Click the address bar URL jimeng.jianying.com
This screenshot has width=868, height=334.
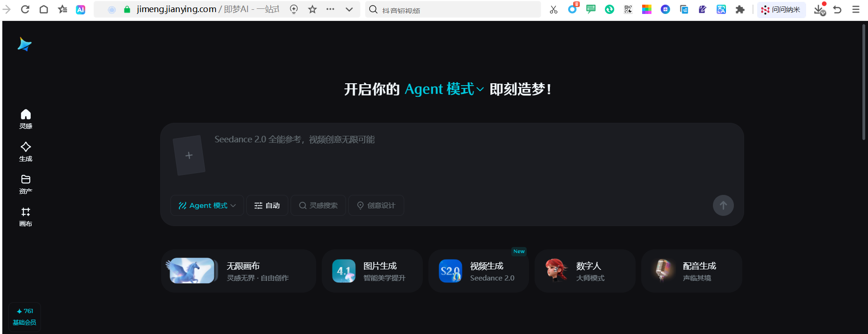tap(176, 9)
